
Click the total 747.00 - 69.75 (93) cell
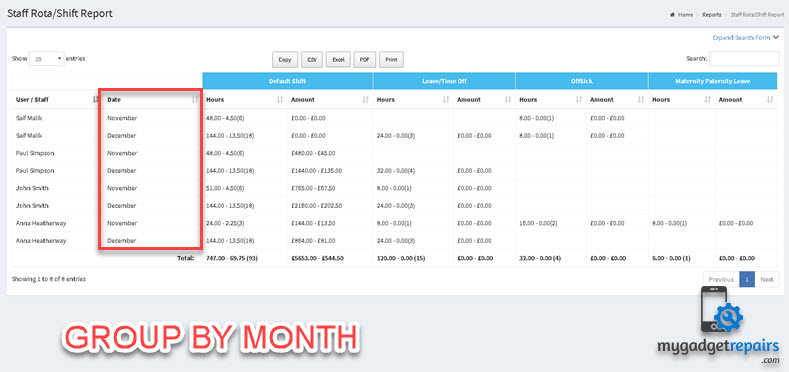pos(233,258)
